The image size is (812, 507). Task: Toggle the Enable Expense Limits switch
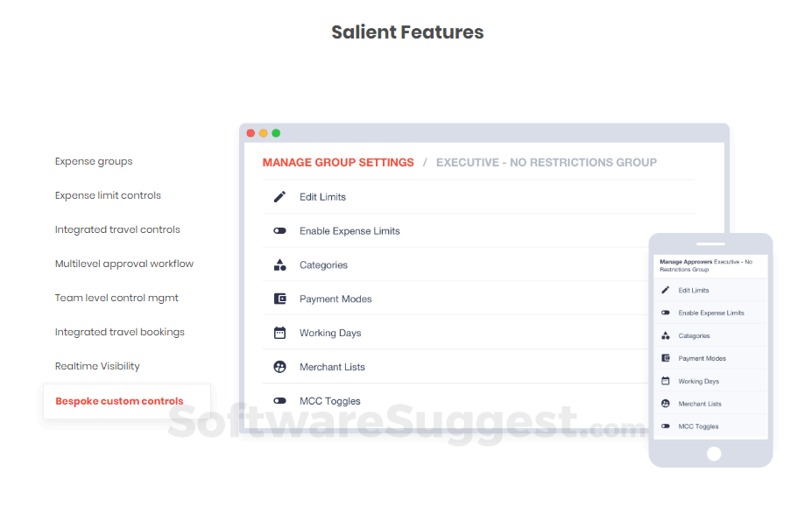click(x=280, y=231)
